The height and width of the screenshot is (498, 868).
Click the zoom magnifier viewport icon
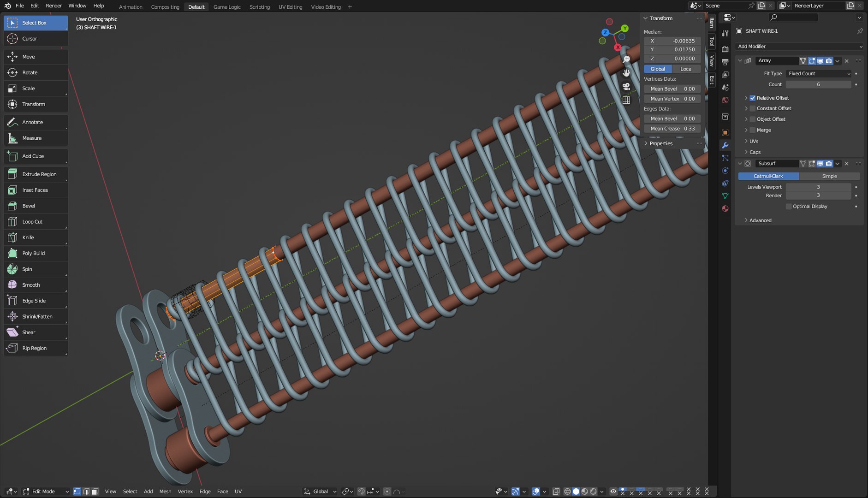point(626,59)
